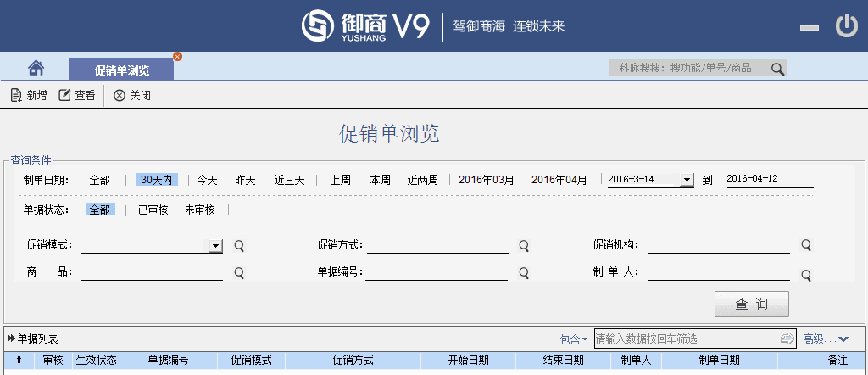Screen dimensions: 868x375
Task: Select the 昨天 date filter
Action: click(245, 180)
